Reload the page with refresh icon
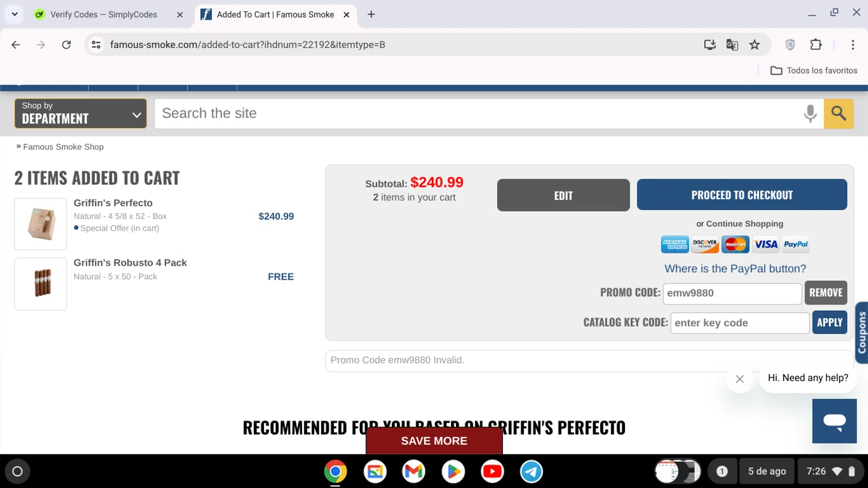Viewport: 868px width, 488px height. (x=67, y=45)
